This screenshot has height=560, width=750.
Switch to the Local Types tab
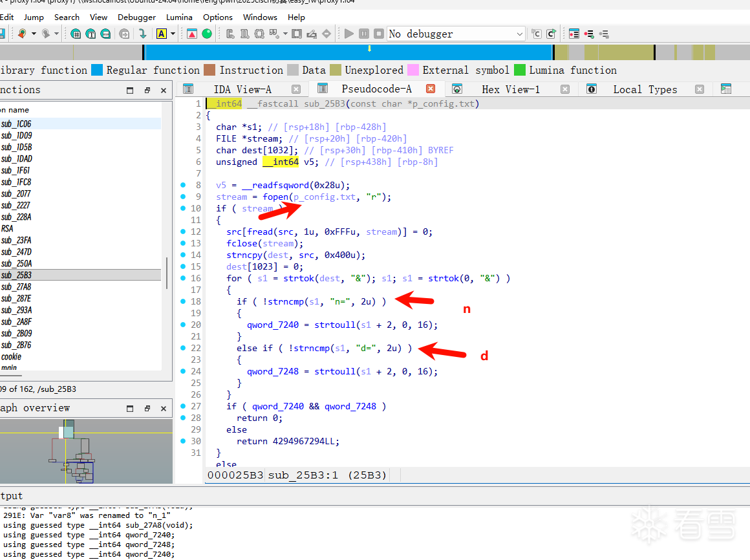pyautogui.click(x=645, y=89)
